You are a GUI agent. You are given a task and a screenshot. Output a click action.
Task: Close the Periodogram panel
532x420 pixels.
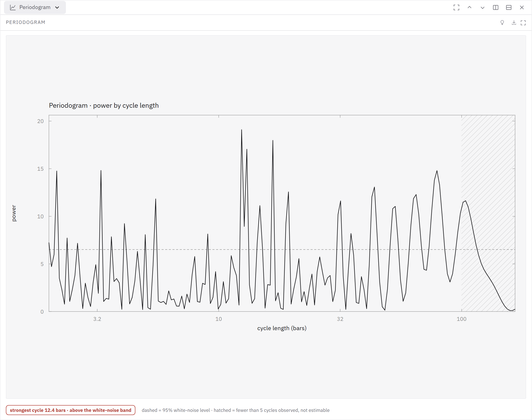[522, 7]
